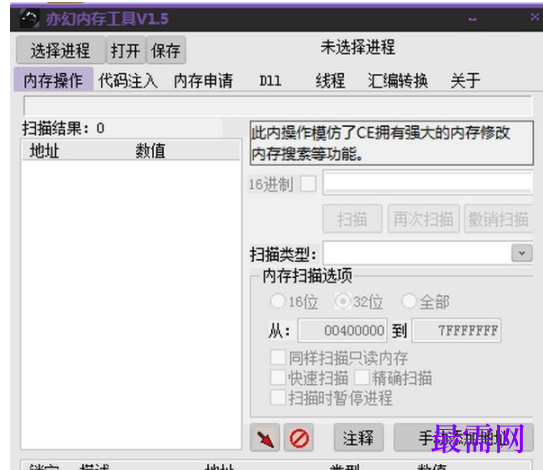Click the 扫描结果: 0 label

(x=63, y=128)
